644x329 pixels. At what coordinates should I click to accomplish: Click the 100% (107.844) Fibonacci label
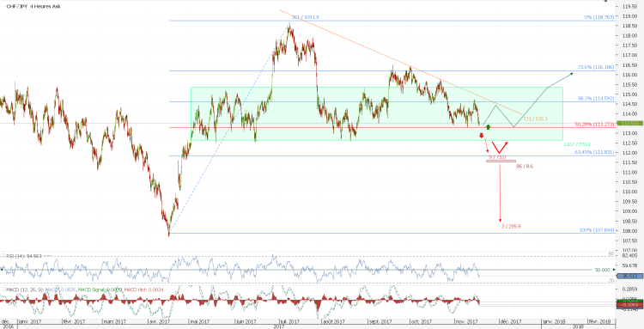pyautogui.click(x=597, y=230)
